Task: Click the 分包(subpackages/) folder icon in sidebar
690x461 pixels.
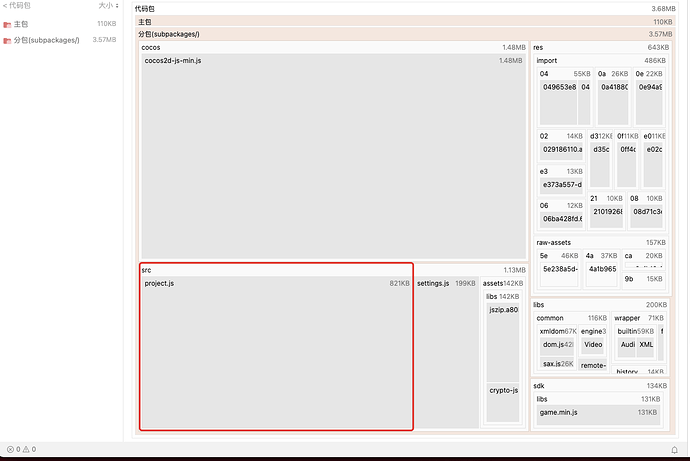Action: tap(7, 40)
